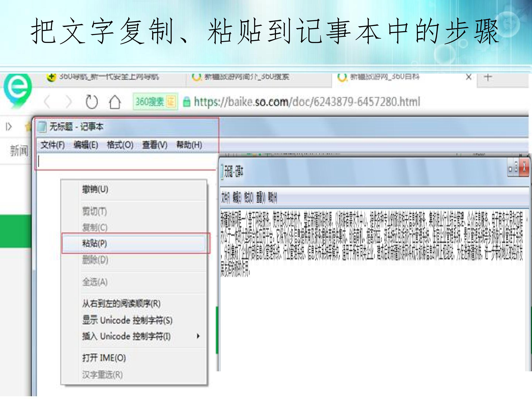Choose 复制(C) in the context menu
Viewport: 532px width, 399px height.
click(134, 227)
